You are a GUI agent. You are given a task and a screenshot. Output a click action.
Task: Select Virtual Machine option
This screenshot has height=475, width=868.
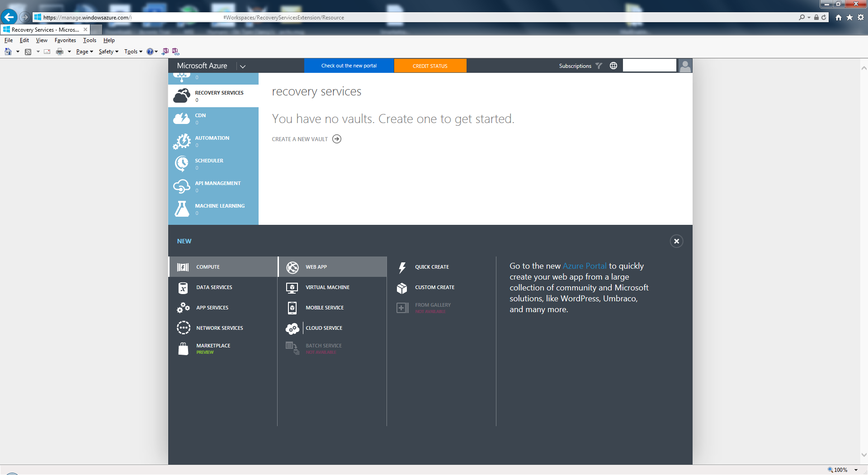point(332,287)
